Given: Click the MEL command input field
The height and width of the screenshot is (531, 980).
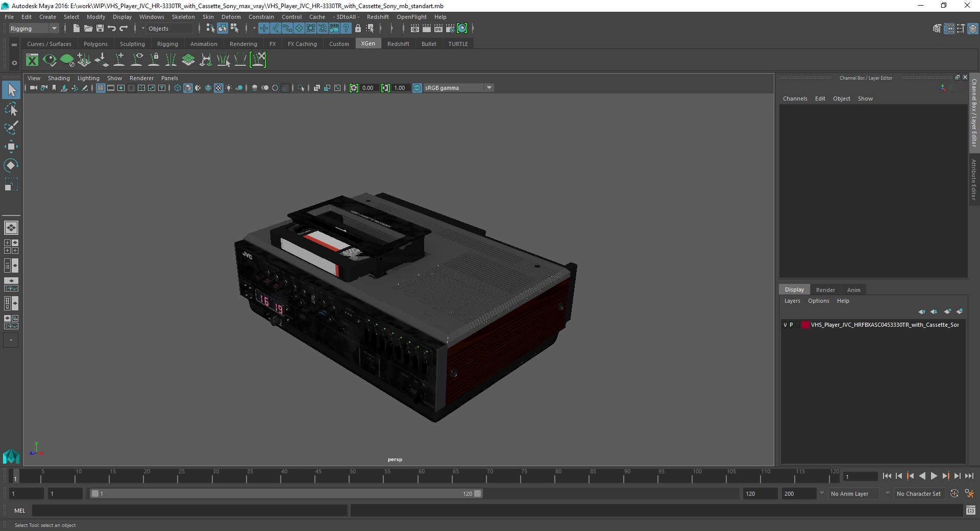Looking at the screenshot, I should (x=190, y=511).
